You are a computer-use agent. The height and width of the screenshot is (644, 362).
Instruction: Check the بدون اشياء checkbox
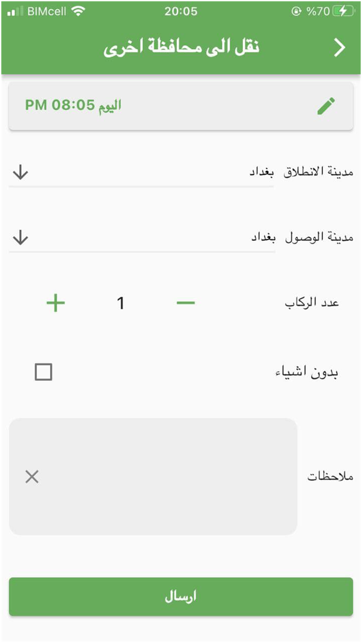(x=44, y=371)
